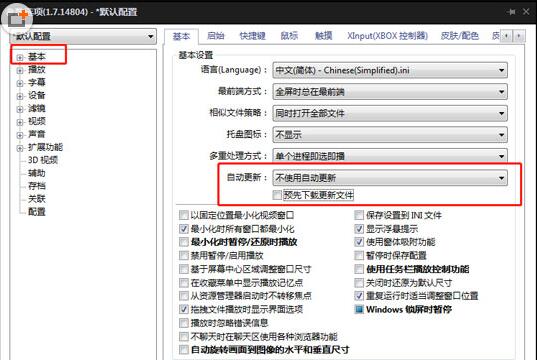Screen dimensions: 537x360
Task: Pin the preferences window with the pin icon
Action: (x=511, y=12)
